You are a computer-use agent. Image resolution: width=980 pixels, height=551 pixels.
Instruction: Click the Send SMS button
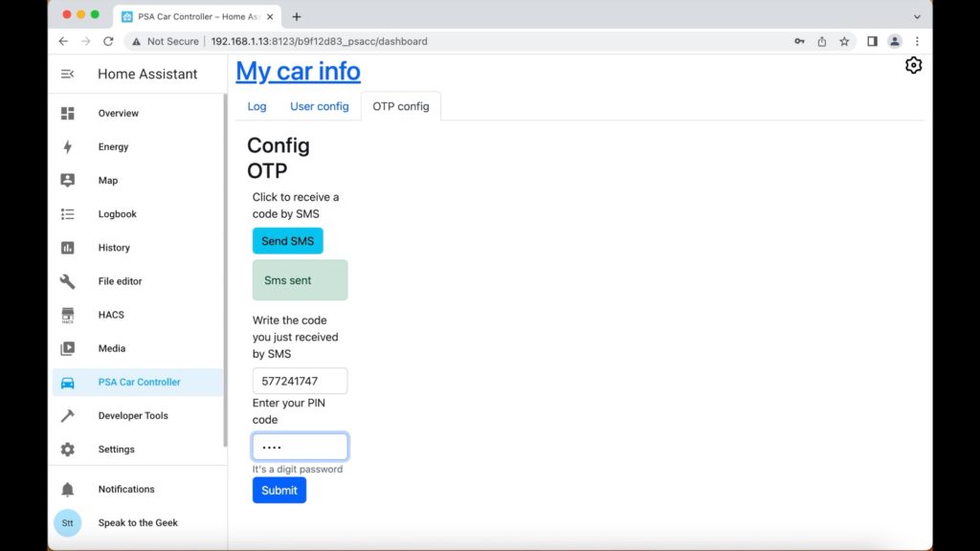287,241
